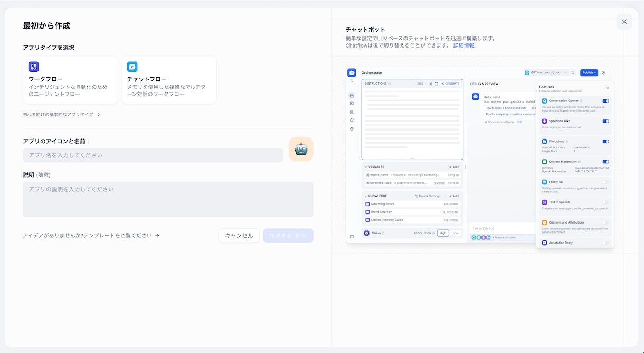
Task: Click the Talk to DifyBot message input
Action: click(x=502, y=228)
